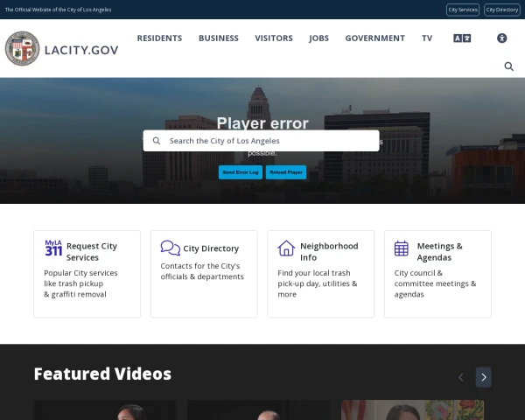Show previous featured videos with left arrow
Viewport: 525px width, 420px height.
pos(461,377)
